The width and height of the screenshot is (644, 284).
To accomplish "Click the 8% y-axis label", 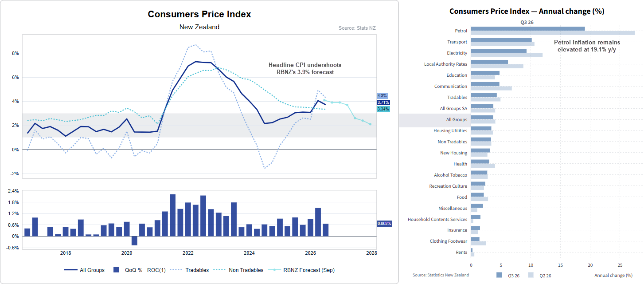I will click(15, 53).
